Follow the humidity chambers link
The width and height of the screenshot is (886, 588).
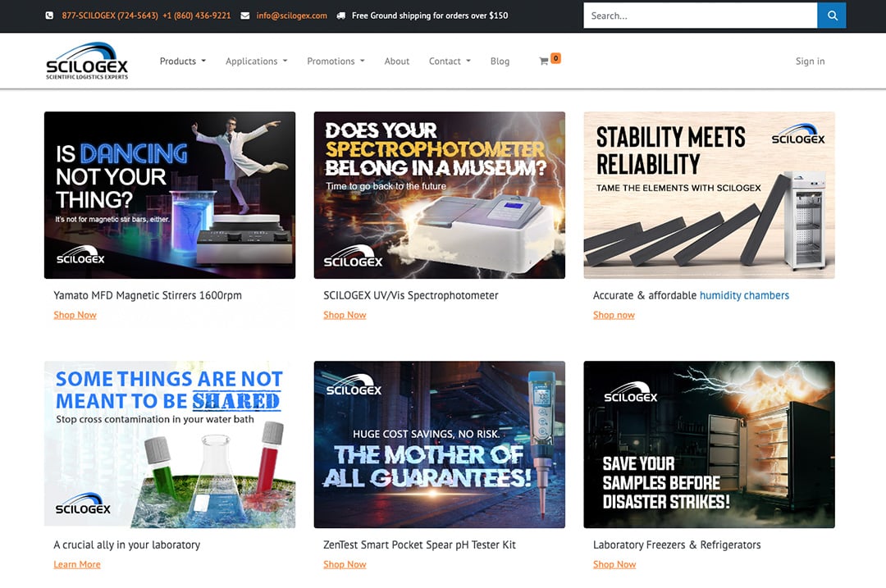tap(744, 295)
